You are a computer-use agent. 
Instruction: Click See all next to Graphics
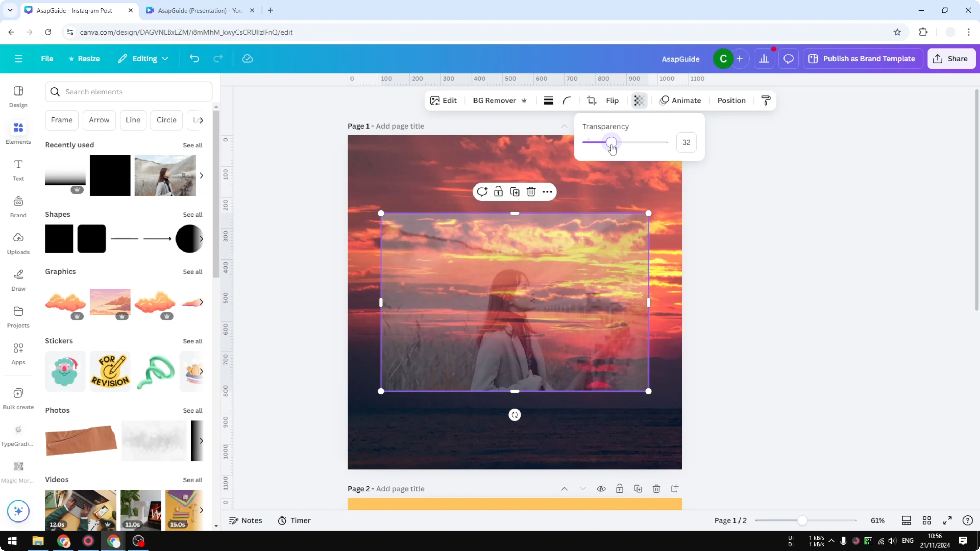click(193, 272)
